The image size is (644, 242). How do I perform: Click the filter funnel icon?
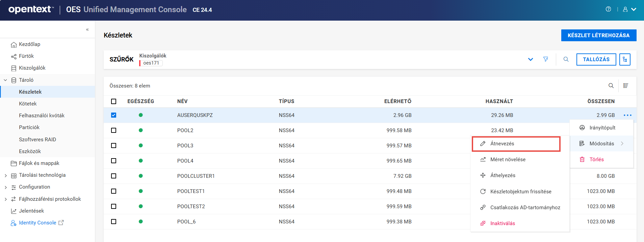click(x=545, y=59)
